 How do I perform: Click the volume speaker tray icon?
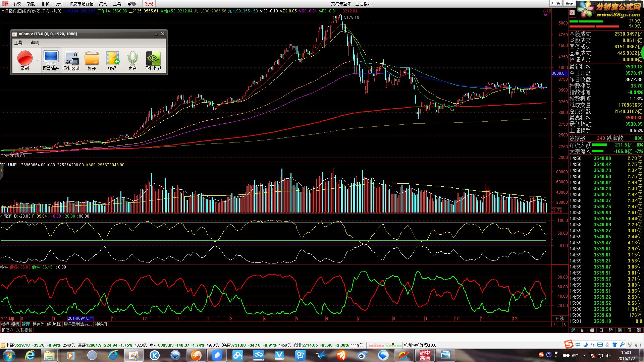pyautogui.click(x=608, y=355)
